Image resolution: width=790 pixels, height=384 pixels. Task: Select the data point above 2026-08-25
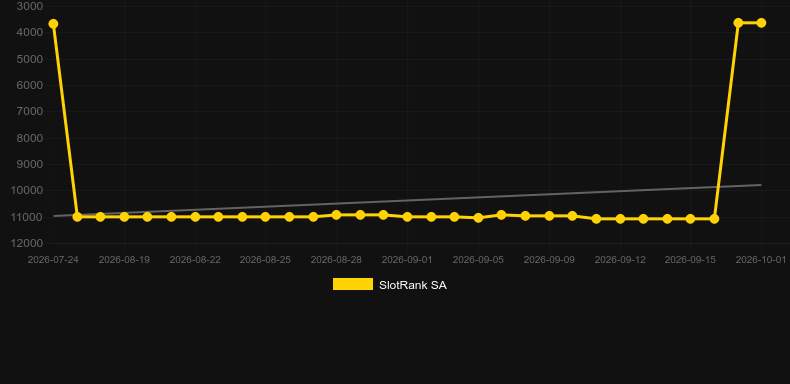pos(265,217)
